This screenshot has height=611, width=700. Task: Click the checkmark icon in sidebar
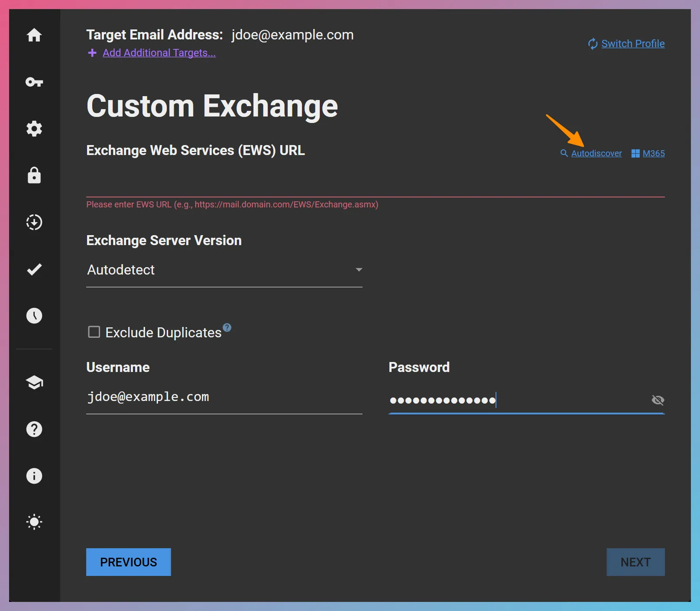tap(34, 269)
